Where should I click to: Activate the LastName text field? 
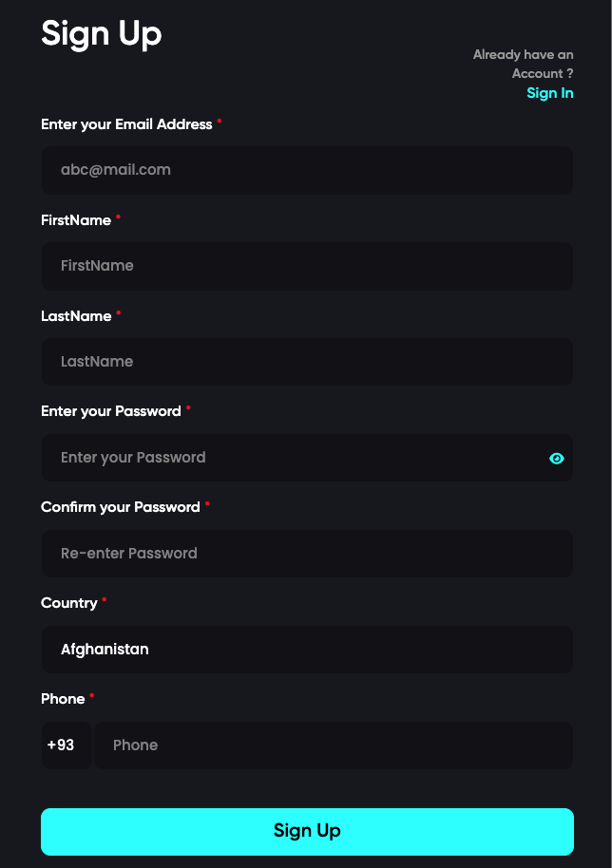[x=307, y=362]
